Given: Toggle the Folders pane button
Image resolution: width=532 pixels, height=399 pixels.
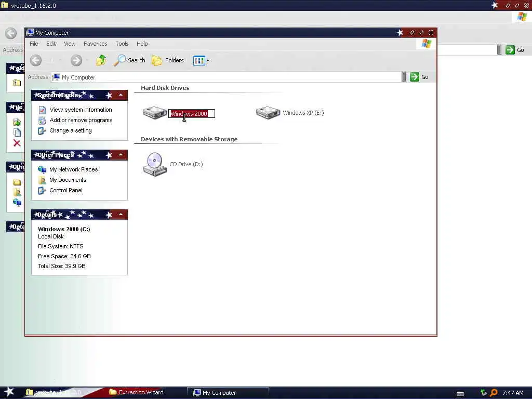Looking at the screenshot, I should [x=168, y=60].
